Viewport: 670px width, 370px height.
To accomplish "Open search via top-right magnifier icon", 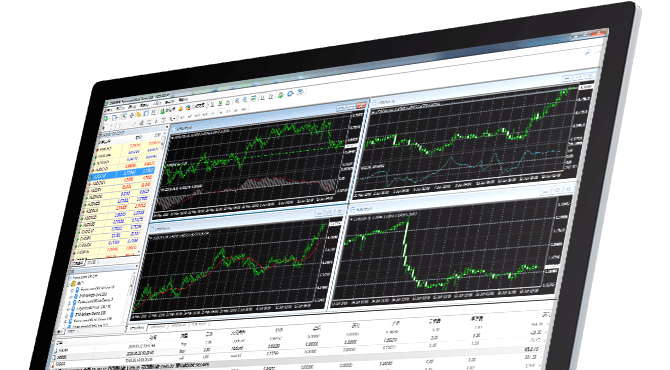I will point(588,52).
